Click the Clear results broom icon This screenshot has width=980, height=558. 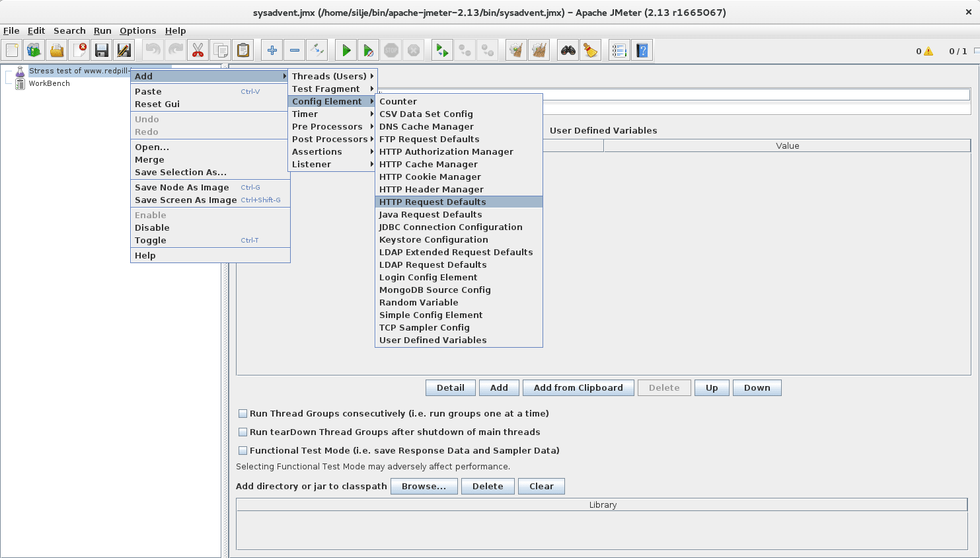[517, 50]
